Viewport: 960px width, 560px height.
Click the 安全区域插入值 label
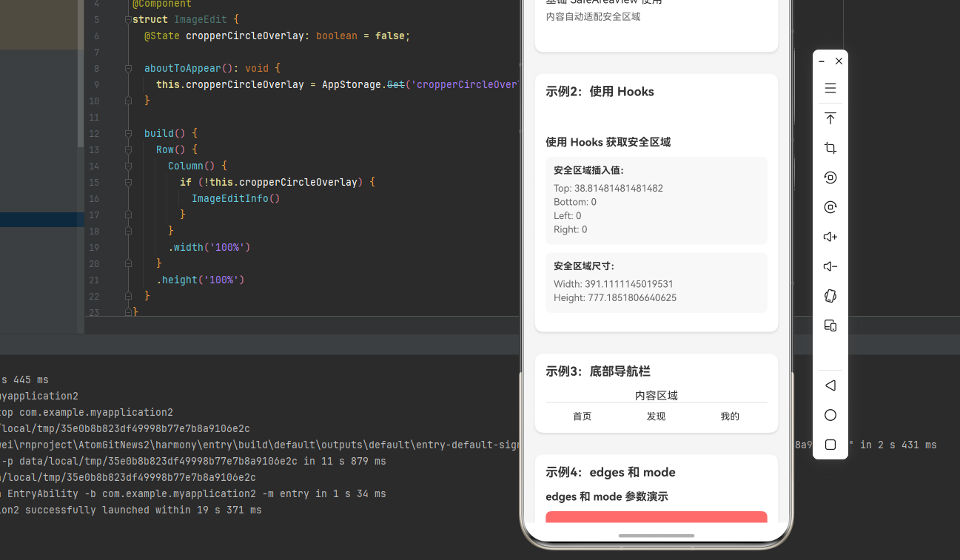tap(588, 170)
